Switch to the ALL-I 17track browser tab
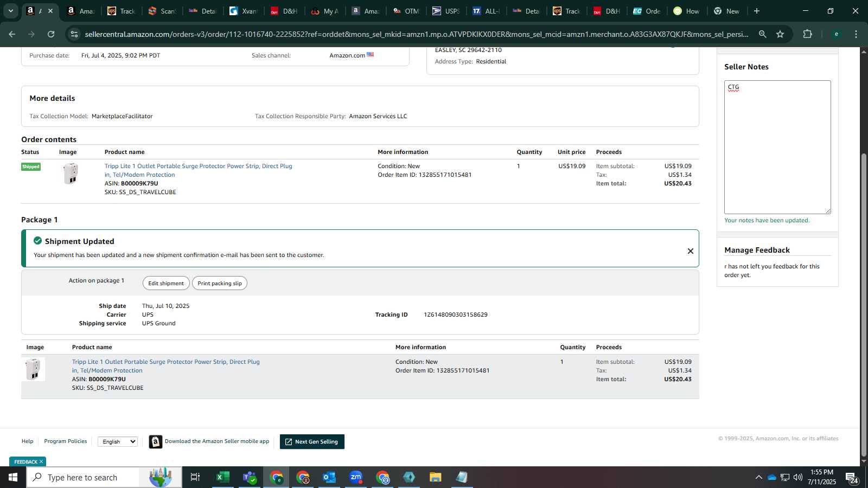This screenshot has width=868, height=488. (487, 11)
